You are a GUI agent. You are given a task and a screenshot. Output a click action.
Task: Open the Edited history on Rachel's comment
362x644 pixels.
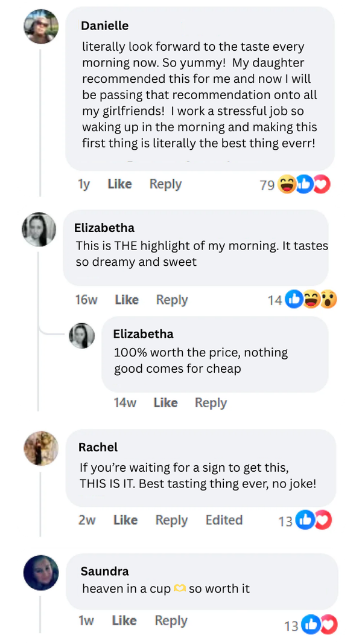224,520
